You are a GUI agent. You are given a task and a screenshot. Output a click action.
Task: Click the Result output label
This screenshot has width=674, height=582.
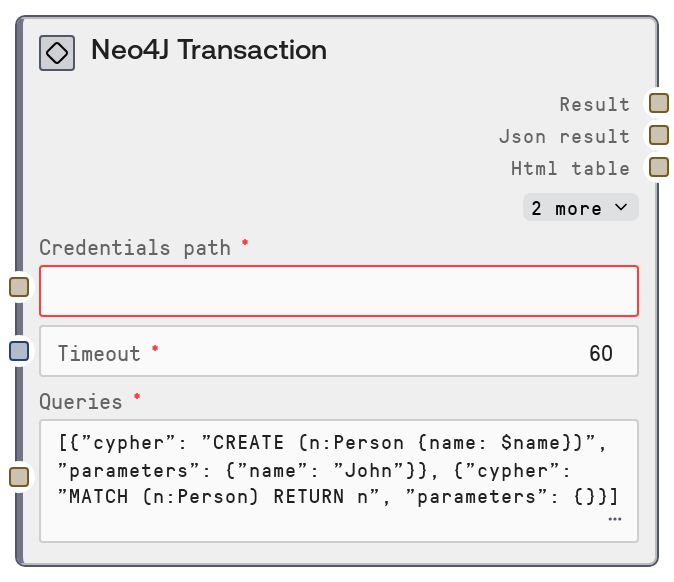(594, 104)
